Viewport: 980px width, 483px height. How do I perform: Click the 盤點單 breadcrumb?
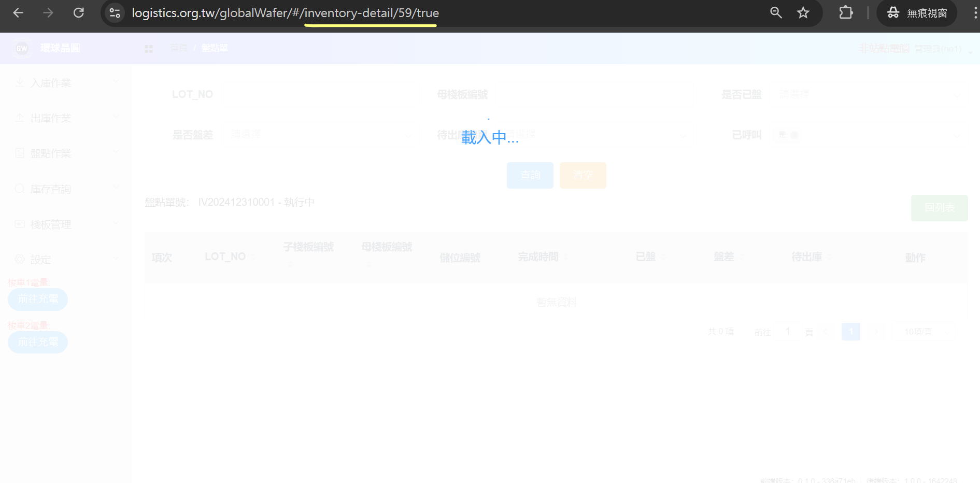[214, 48]
